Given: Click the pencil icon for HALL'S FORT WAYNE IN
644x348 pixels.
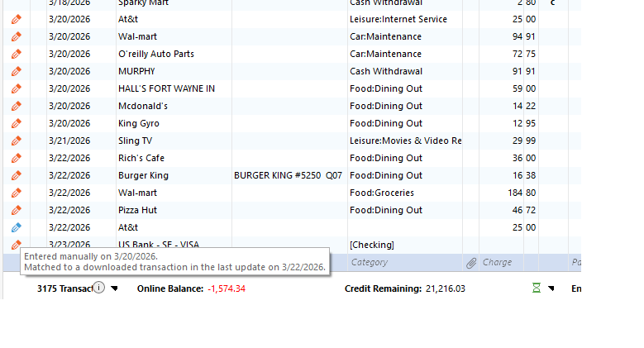Looking at the screenshot, I should (16, 88).
